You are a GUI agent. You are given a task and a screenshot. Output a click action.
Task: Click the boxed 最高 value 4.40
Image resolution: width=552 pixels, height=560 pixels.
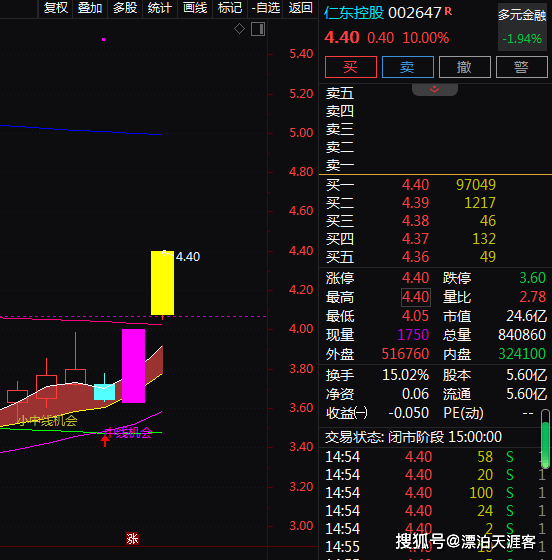[x=416, y=297]
